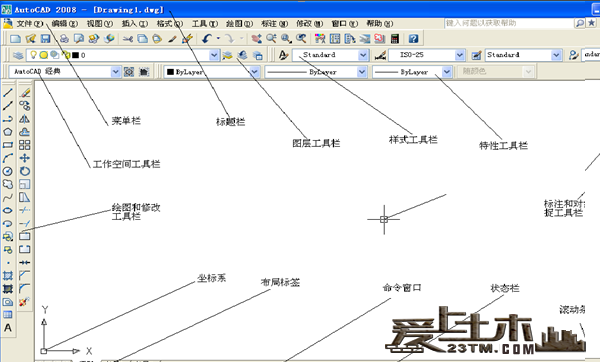Screen dimensions: 600x362
Task: Select the Line draw tool
Action: tap(8, 93)
